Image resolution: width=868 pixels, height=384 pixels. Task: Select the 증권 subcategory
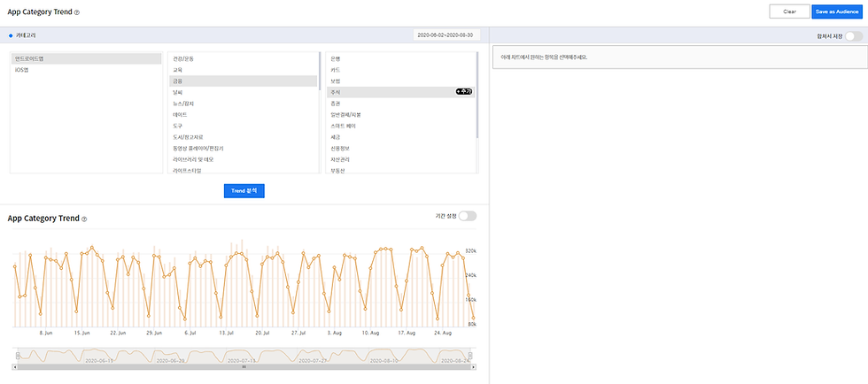(x=400, y=104)
